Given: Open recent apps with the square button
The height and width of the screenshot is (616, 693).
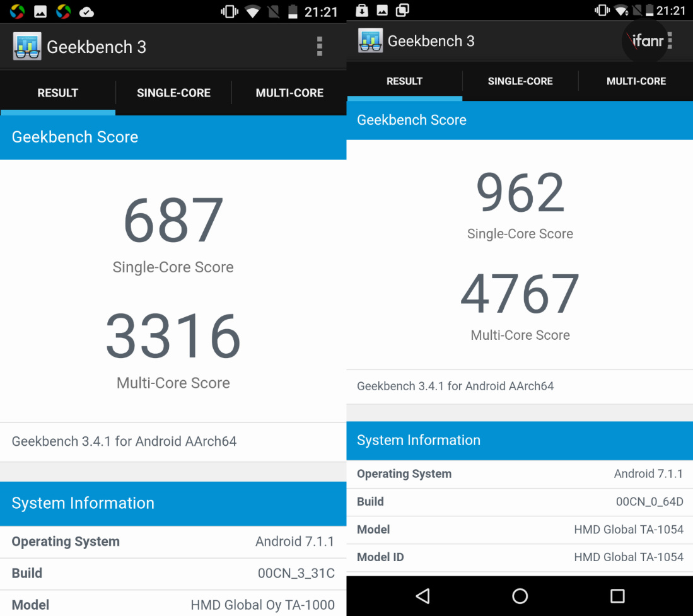Looking at the screenshot, I should point(617,596).
